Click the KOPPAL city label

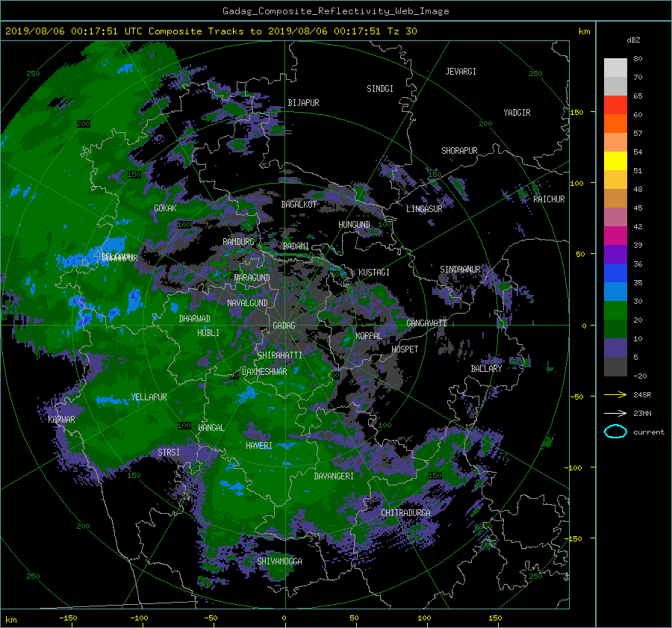click(x=369, y=335)
